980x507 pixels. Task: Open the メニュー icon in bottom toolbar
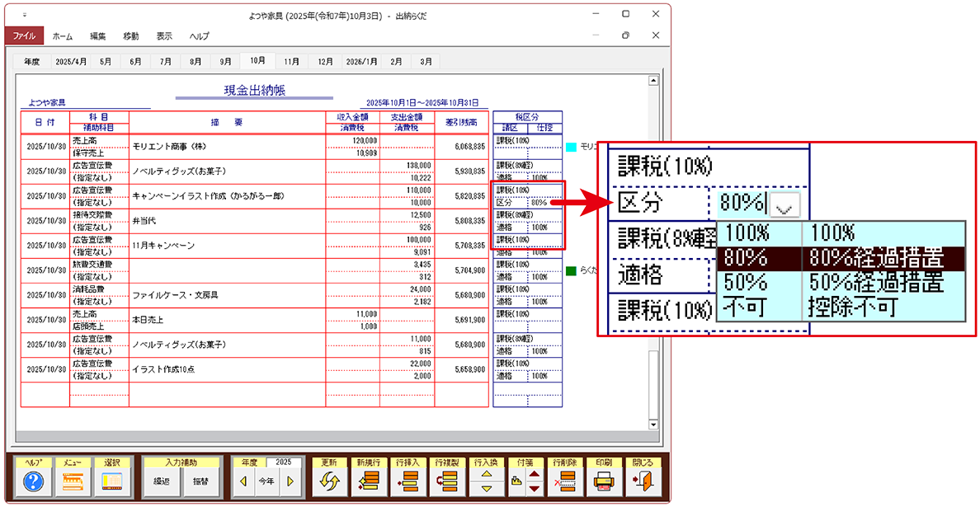click(x=73, y=481)
